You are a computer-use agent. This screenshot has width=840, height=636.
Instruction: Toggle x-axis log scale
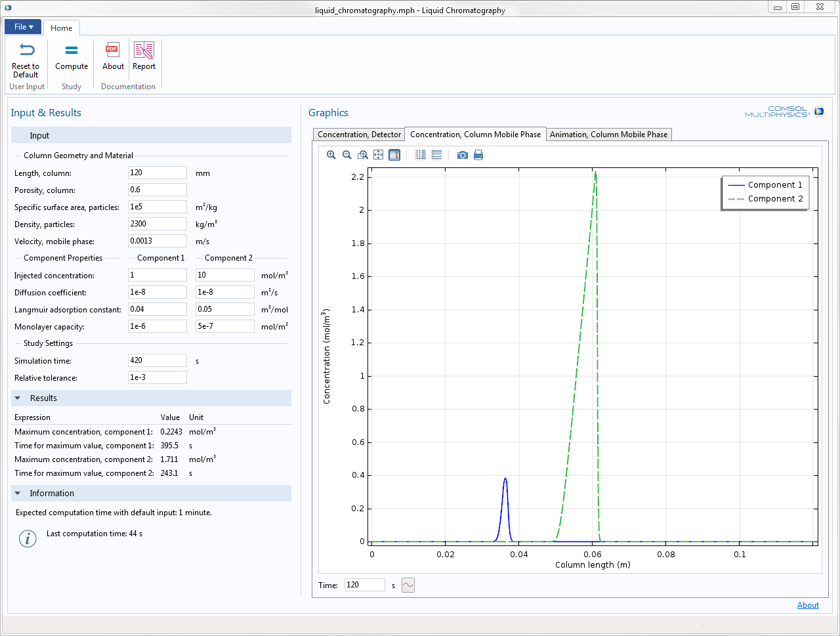(x=421, y=155)
